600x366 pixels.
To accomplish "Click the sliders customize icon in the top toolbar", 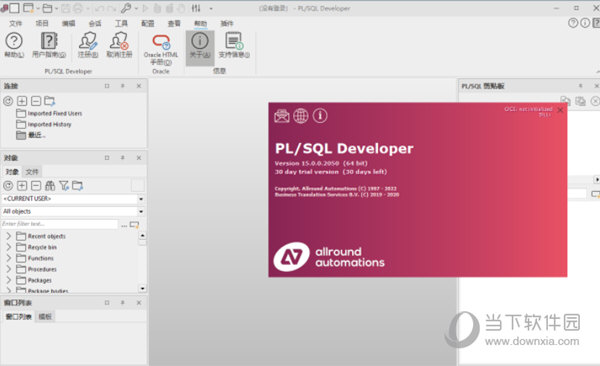I will point(196,8).
